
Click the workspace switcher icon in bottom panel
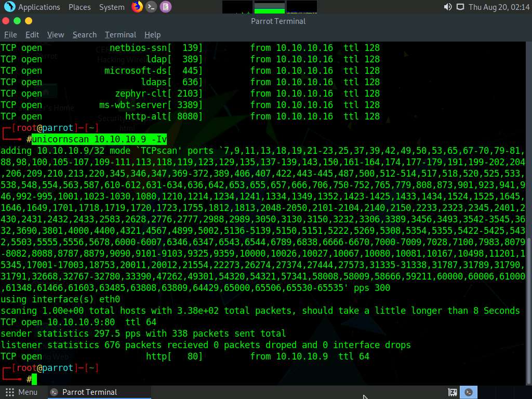453,392
